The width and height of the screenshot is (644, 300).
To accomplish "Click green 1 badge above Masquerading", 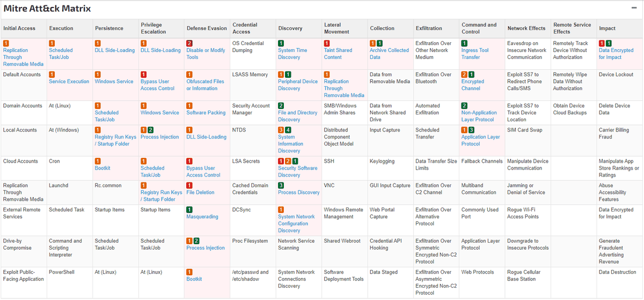I will click(189, 209).
